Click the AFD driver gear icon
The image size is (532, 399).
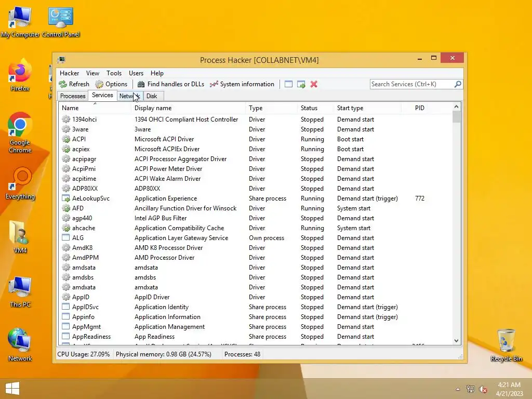(x=66, y=208)
